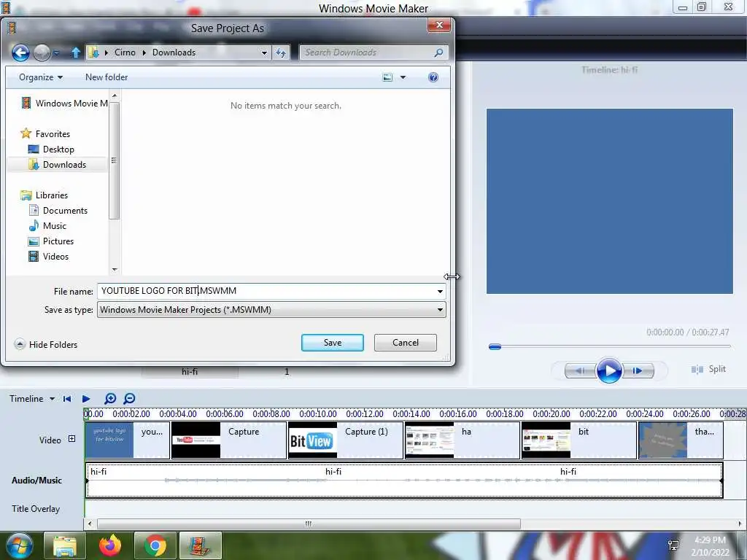Zoom out on the timeline
This screenshot has width=747, height=560.
click(x=129, y=399)
